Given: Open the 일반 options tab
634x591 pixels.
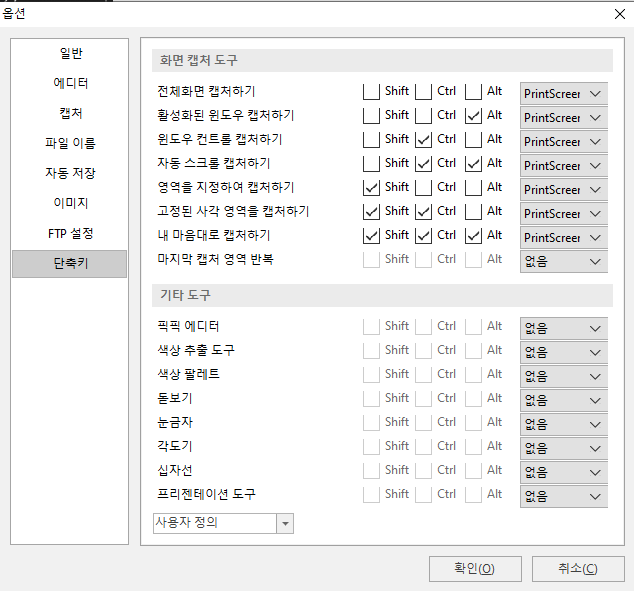Looking at the screenshot, I should pyautogui.click(x=71, y=53).
